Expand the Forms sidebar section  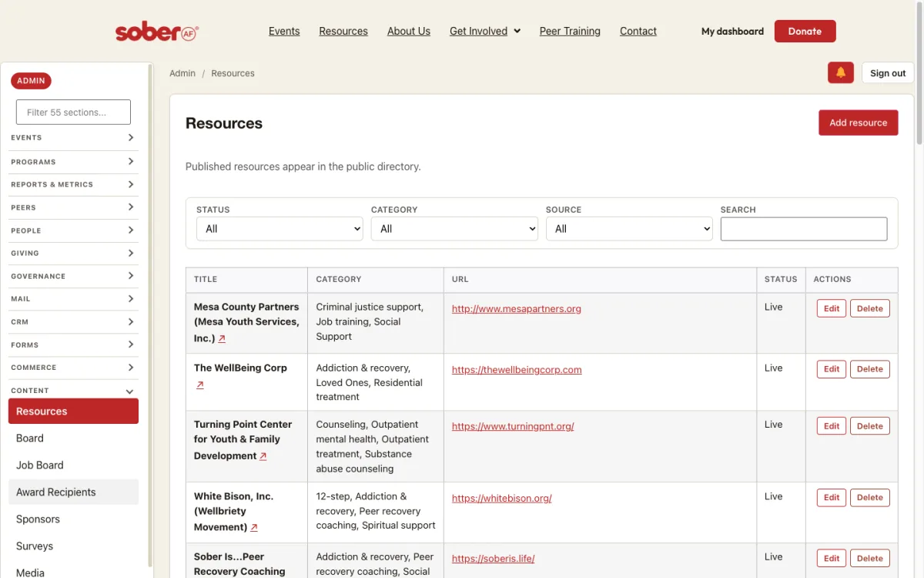point(73,344)
